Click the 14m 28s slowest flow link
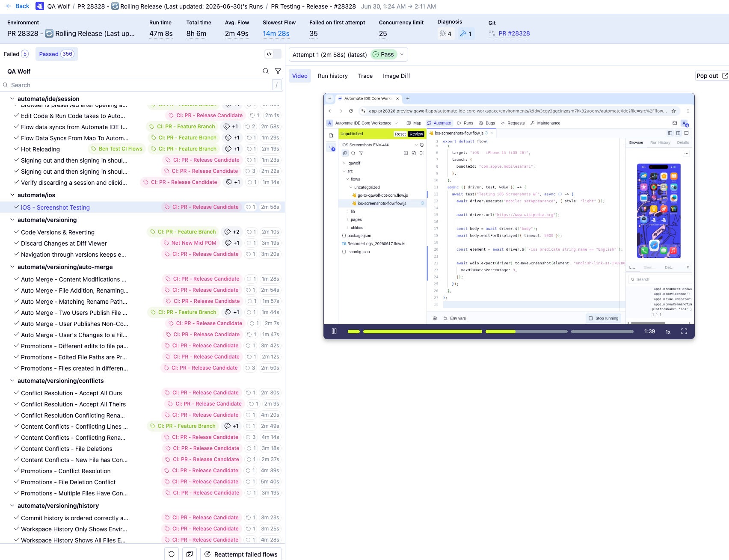 (x=276, y=33)
